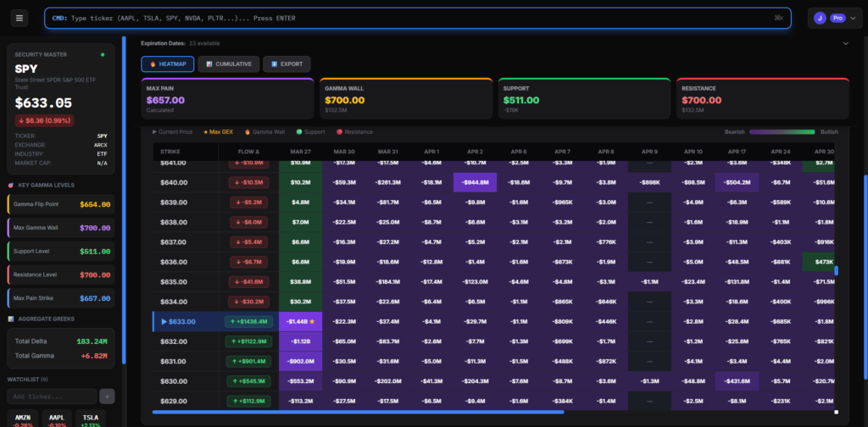Click the Total Delta 183.24M value
868x427 pixels.
(92, 341)
